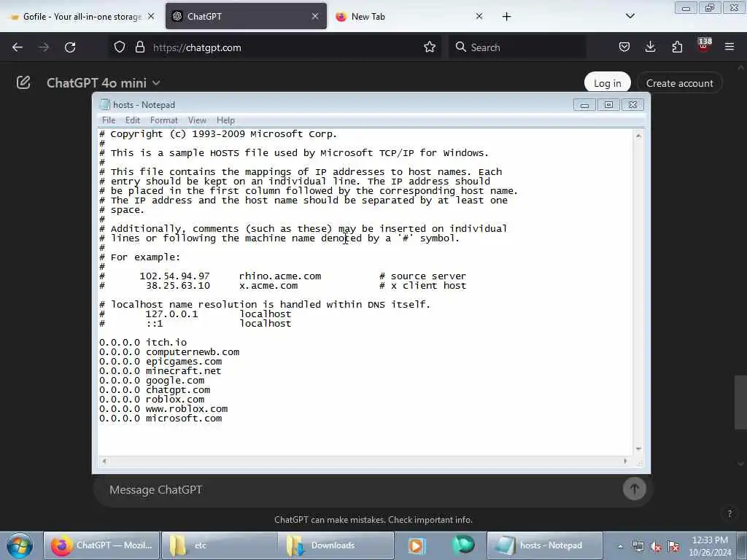Click the Message ChatGPT input field
Viewport: 747px width, 560px height.
[x=362, y=489]
